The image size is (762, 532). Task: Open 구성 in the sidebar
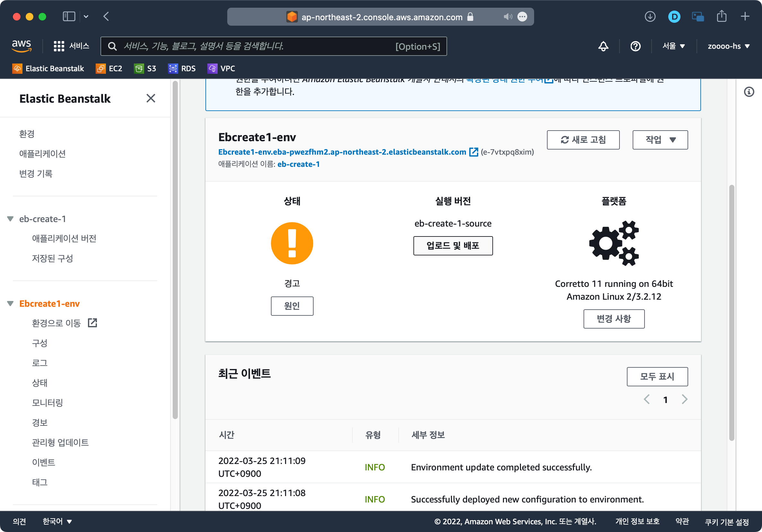coord(39,343)
